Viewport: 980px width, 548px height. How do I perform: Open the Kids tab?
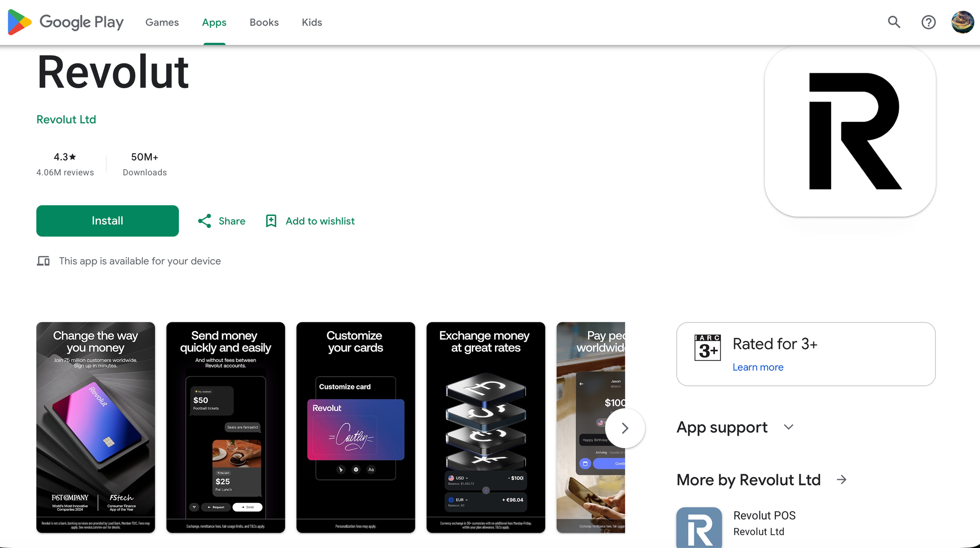pos(312,23)
